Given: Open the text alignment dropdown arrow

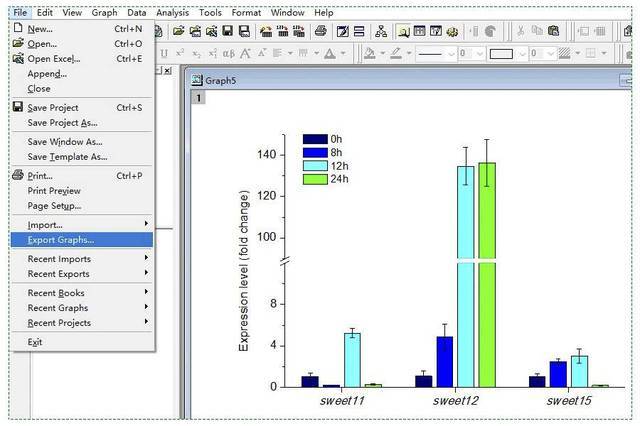Looking at the screenshot, I should (290, 53).
